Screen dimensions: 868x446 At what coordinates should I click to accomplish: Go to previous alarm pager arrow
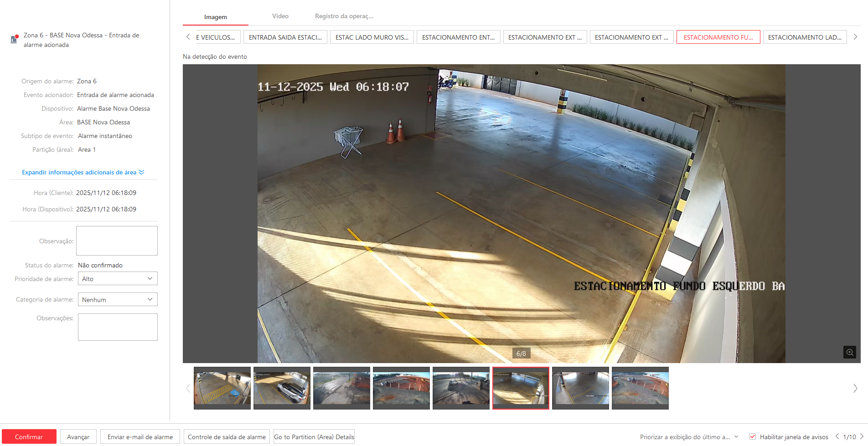point(837,436)
